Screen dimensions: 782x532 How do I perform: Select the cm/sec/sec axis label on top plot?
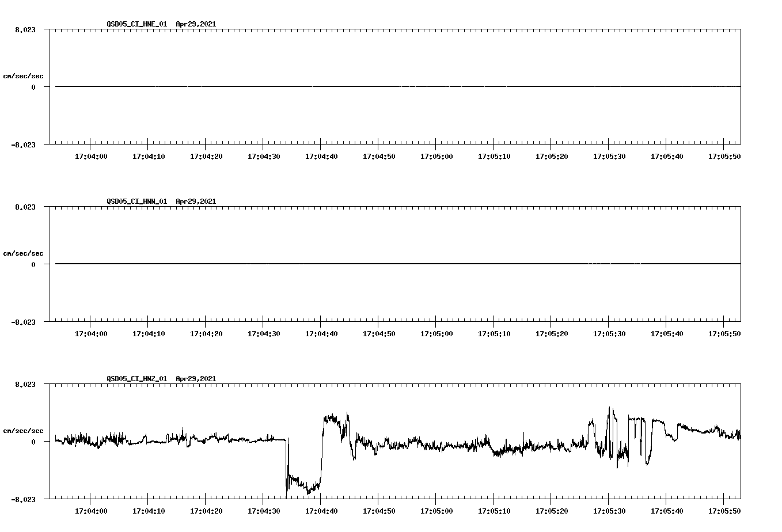24,75
